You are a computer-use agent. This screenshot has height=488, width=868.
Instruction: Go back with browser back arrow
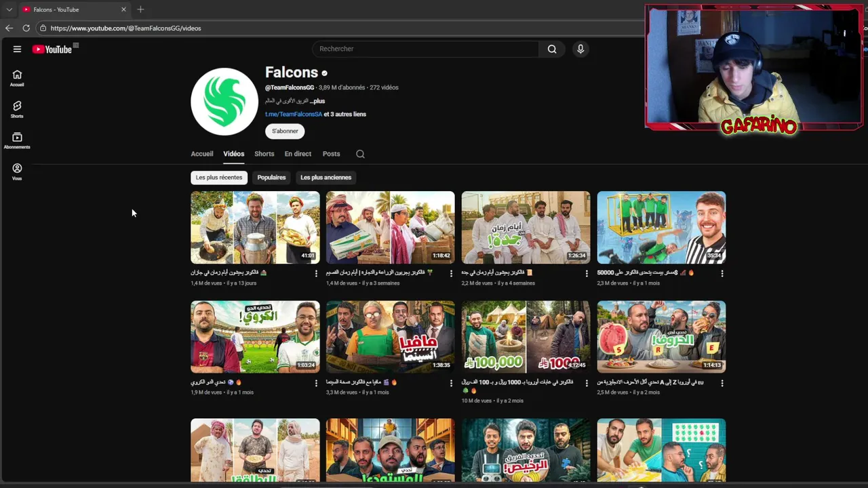9,28
